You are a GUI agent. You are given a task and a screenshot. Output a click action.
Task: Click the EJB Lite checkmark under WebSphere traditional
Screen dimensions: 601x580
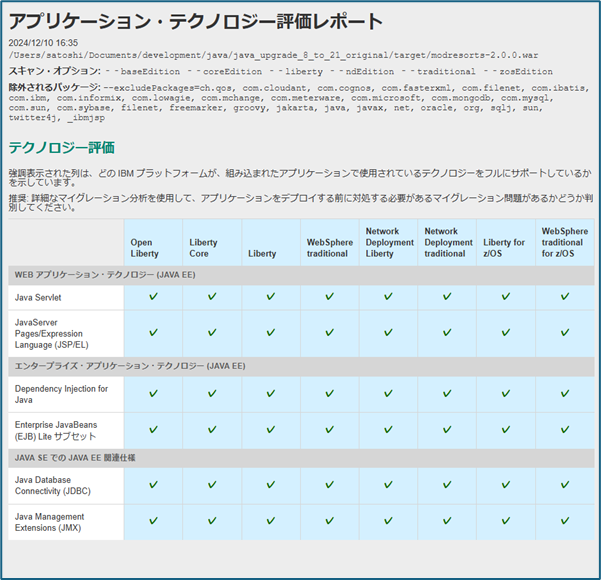pyautogui.click(x=330, y=430)
